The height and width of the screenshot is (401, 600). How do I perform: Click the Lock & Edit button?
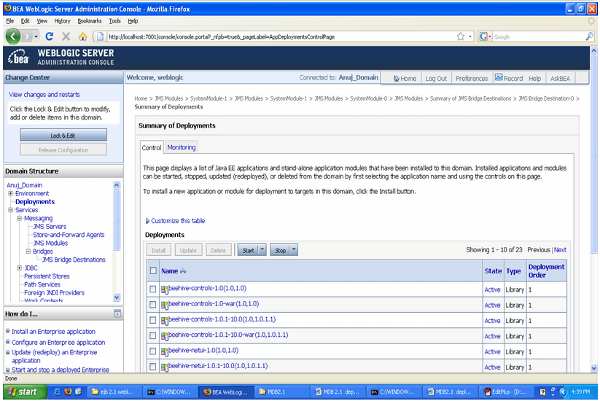[x=63, y=135]
